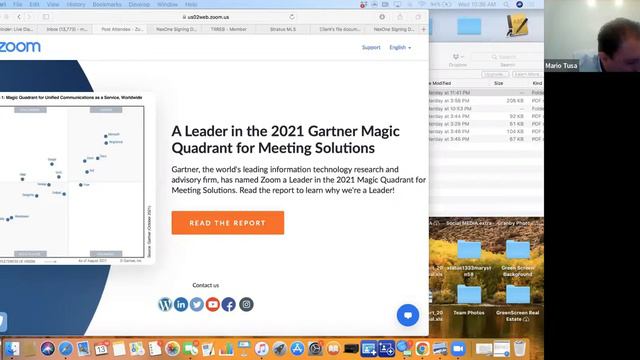Image resolution: width=640 pixels, height=360 pixels.
Task: Open the Bookmarks menu
Action: coord(107,4)
